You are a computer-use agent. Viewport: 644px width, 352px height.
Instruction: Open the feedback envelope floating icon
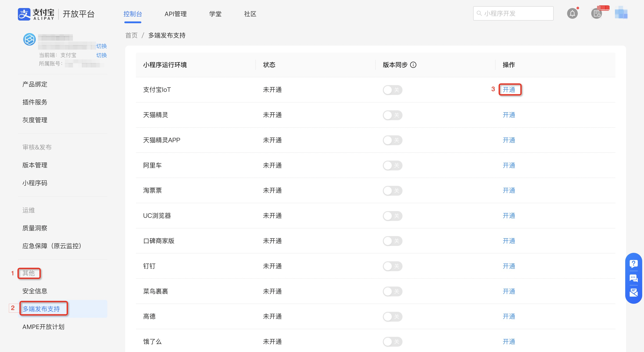[633, 293]
